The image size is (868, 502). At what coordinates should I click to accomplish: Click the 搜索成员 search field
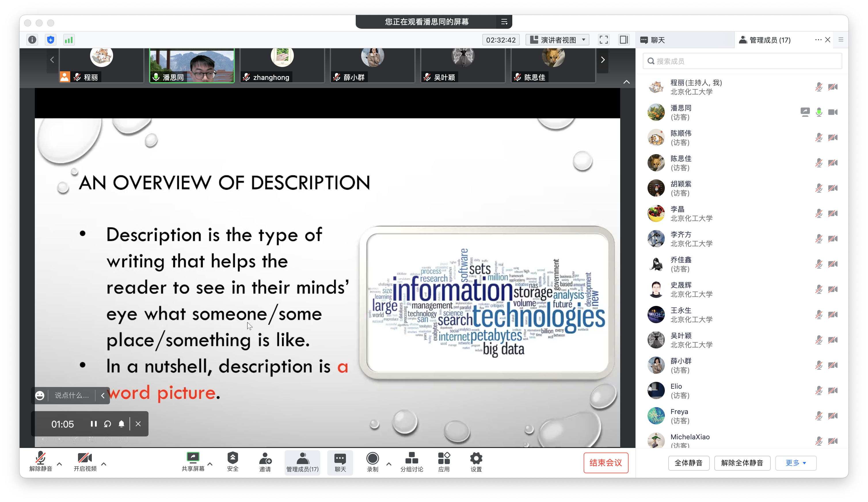[742, 61]
